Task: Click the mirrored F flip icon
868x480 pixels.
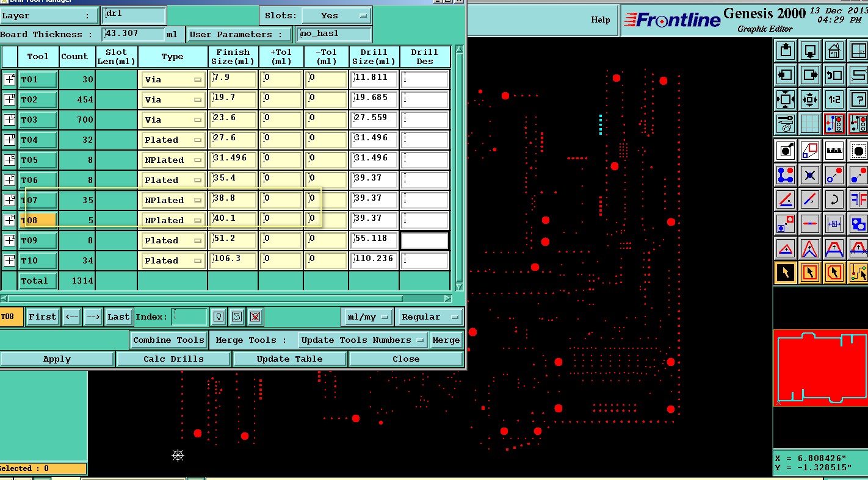Action: point(858,199)
